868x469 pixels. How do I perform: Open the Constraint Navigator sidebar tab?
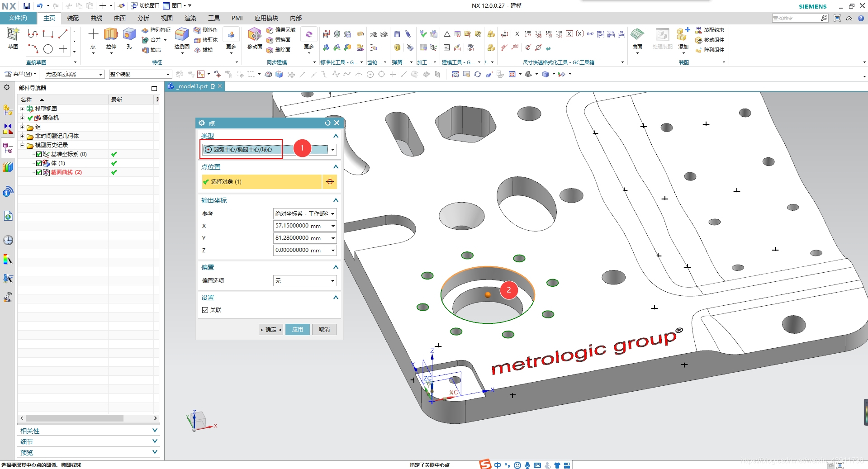(x=8, y=129)
